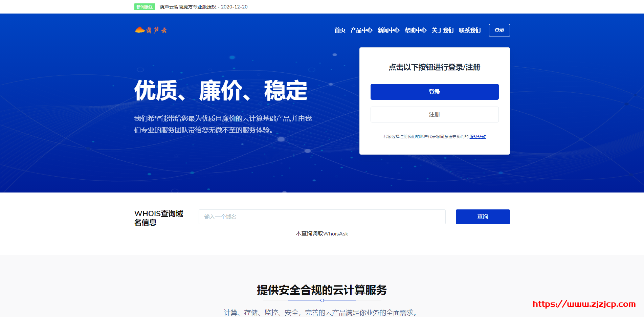Click the 注册 button in the card

(435, 114)
